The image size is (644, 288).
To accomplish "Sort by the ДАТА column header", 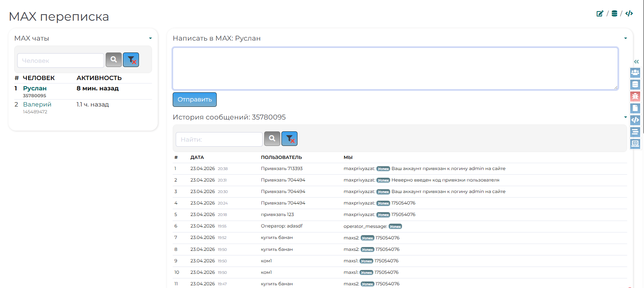I will (x=197, y=157).
